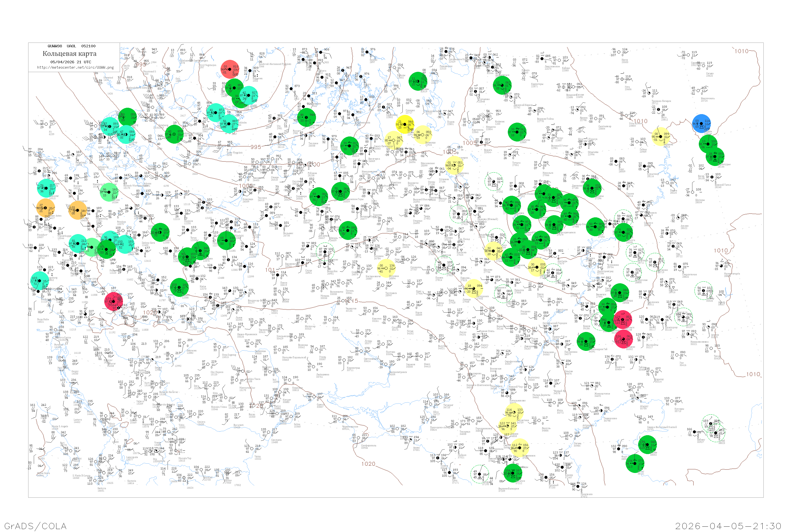
Task: Click the 1015 isobar label
Action: pyautogui.click(x=351, y=301)
